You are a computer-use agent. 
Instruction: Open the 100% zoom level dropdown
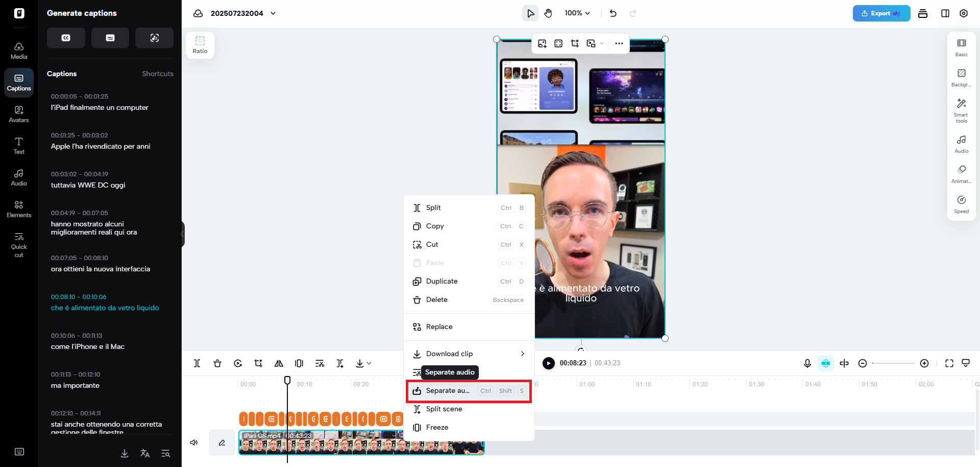(577, 13)
